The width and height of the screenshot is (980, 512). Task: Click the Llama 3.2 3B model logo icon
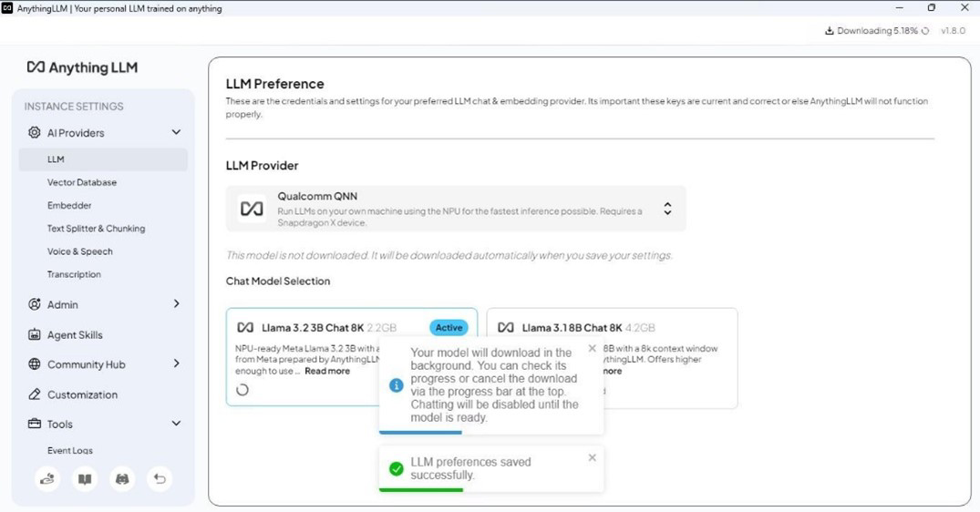(x=245, y=327)
